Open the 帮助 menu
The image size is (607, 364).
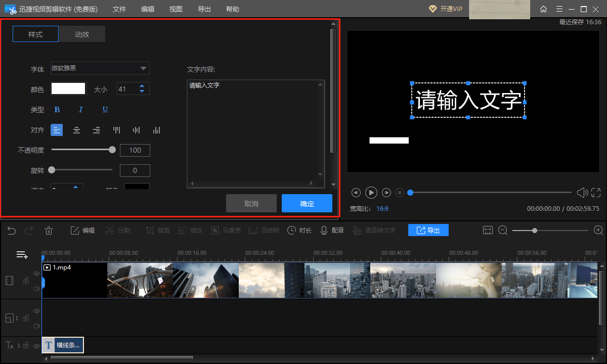tap(233, 9)
